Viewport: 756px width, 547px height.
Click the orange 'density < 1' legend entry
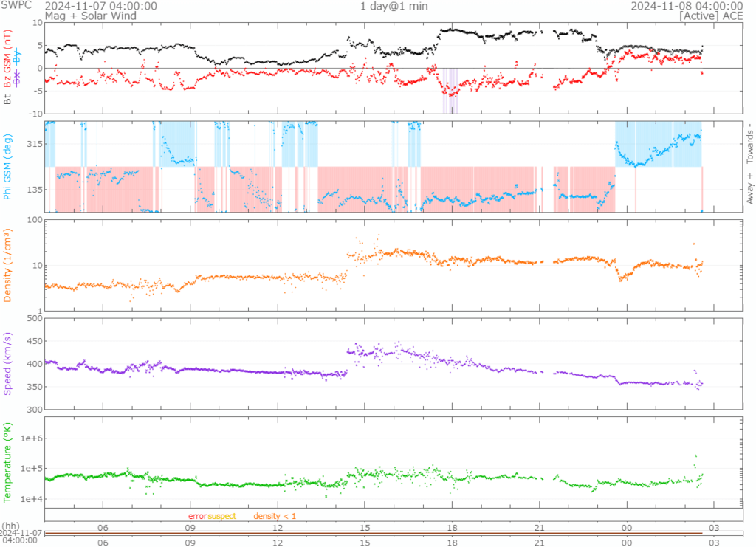click(x=275, y=516)
